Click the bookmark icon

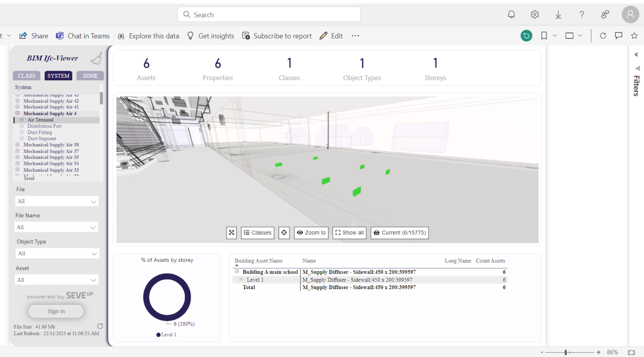(x=544, y=36)
